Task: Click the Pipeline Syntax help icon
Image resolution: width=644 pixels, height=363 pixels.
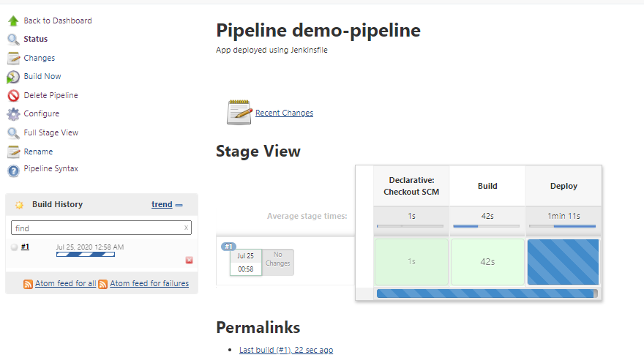Action: pyautogui.click(x=13, y=171)
